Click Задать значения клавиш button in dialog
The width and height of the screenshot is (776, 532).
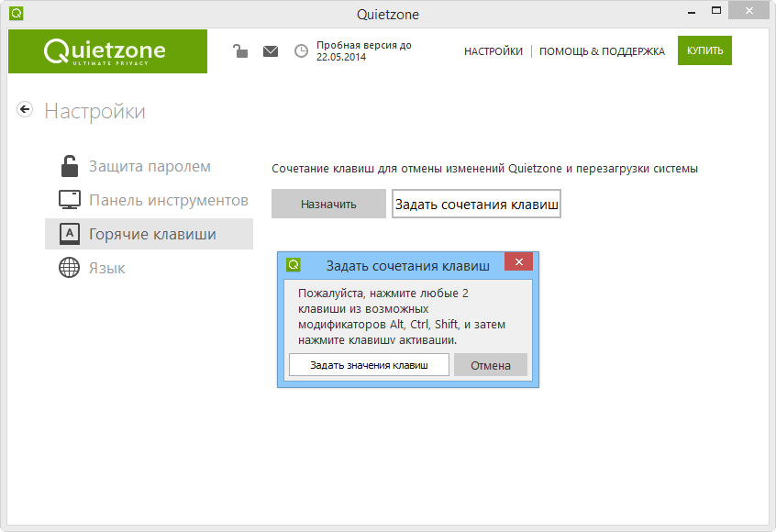tap(369, 365)
